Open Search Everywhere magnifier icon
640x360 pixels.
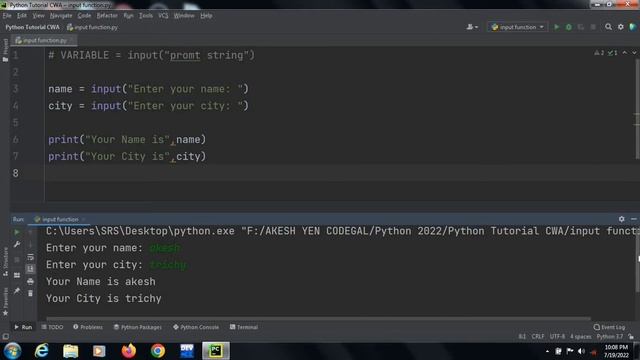tap(608, 27)
